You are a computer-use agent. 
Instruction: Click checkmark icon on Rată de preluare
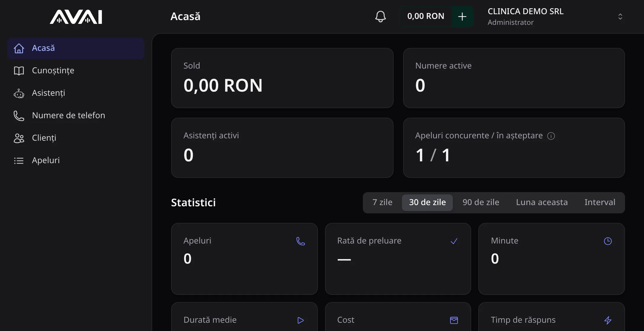(454, 241)
